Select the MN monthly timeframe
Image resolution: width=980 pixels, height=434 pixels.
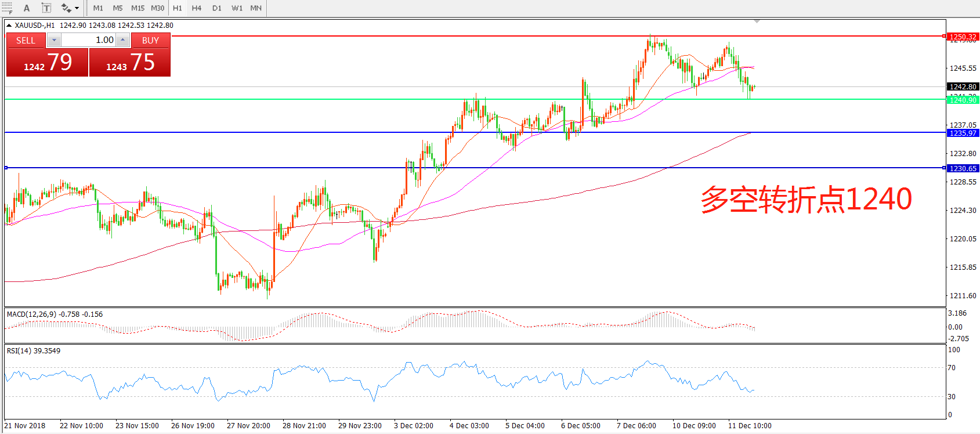[256, 8]
